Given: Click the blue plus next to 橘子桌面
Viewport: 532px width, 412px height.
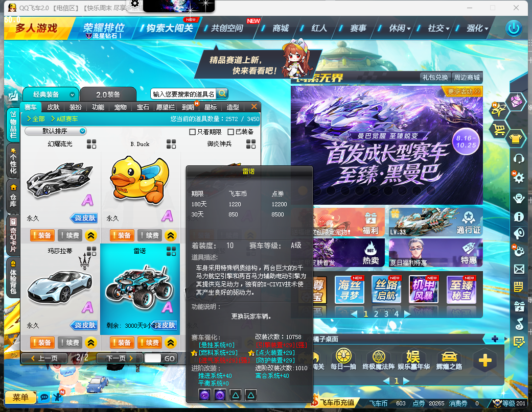Looking at the screenshot, I should tap(495, 339).
